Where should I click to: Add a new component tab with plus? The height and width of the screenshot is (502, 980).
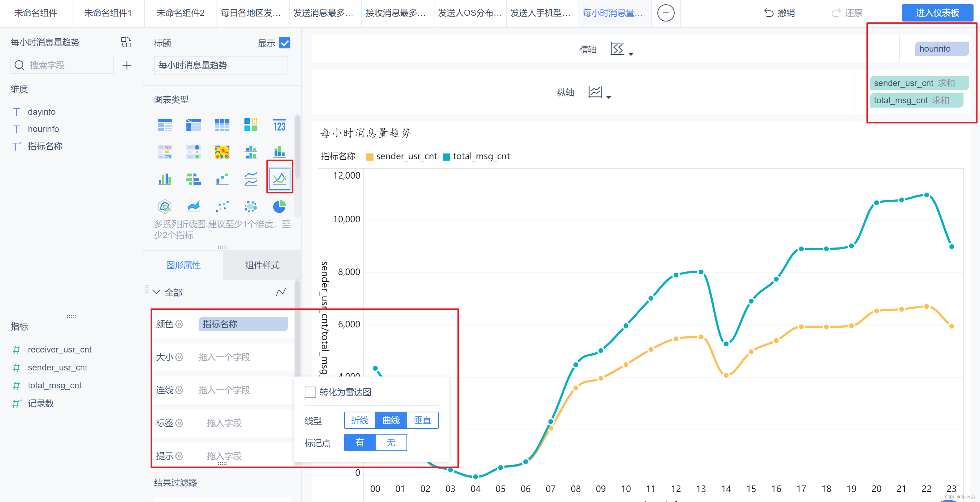pos(665,13)
